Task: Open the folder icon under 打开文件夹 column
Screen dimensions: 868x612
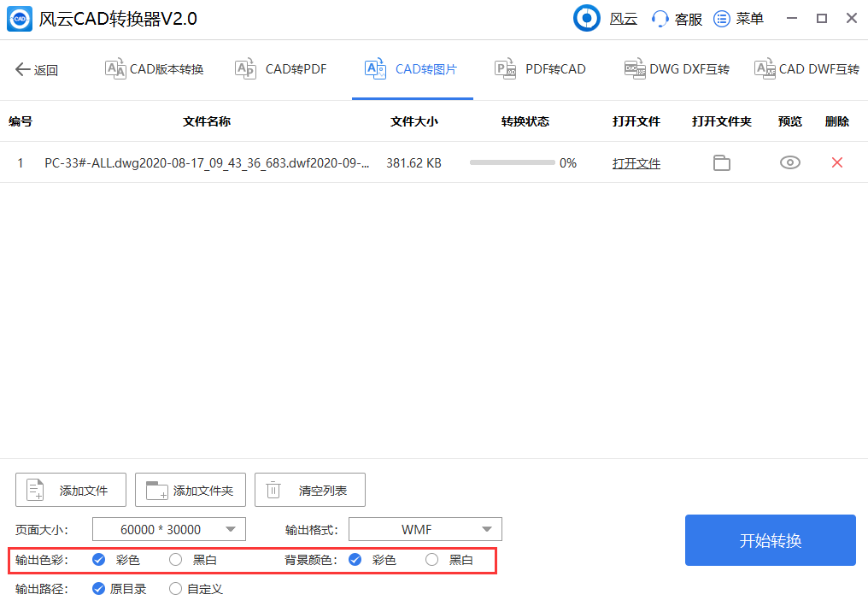Action: point(721,162)
